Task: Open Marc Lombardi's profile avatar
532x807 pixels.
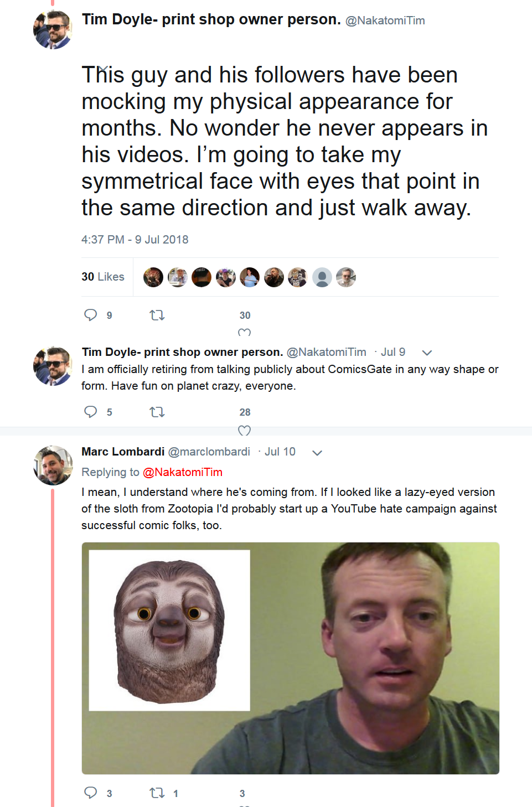Action: [53, 465]
